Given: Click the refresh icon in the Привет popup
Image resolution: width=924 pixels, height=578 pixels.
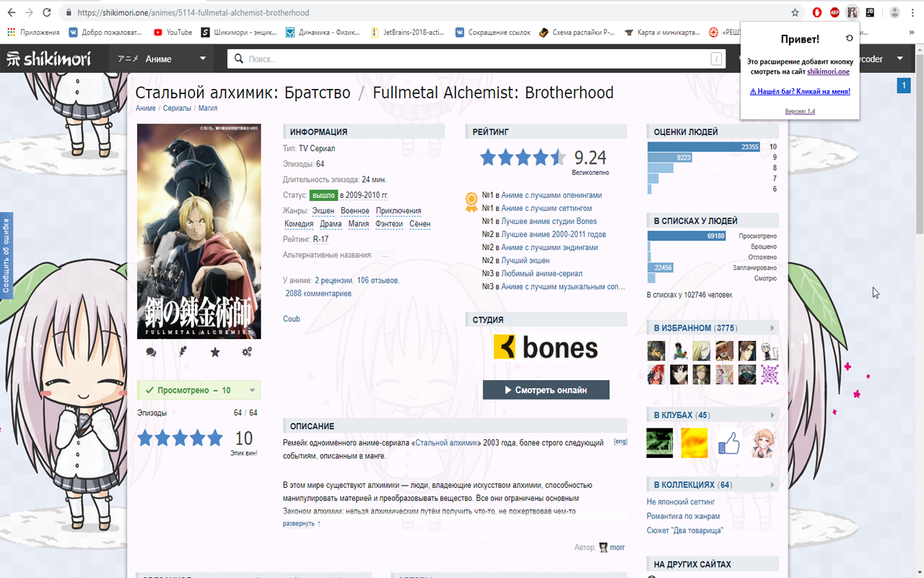Looking at the screenshot, I should click(849, 38).
